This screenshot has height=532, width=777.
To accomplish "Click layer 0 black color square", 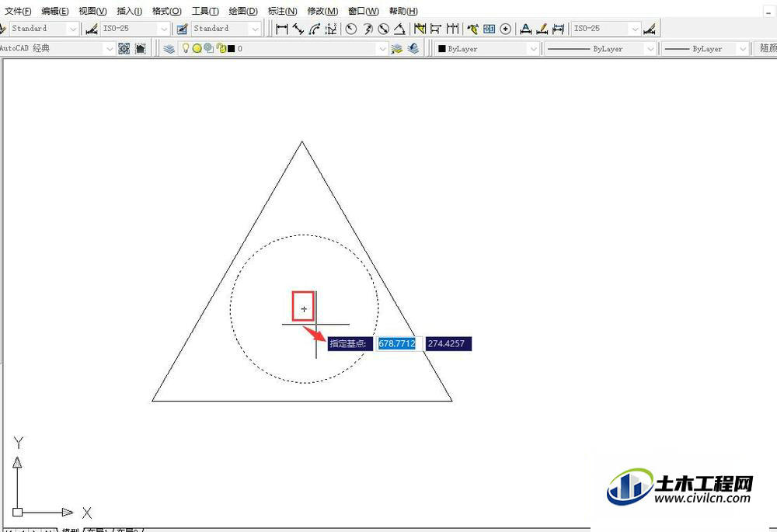I will [x=232, y=49].
